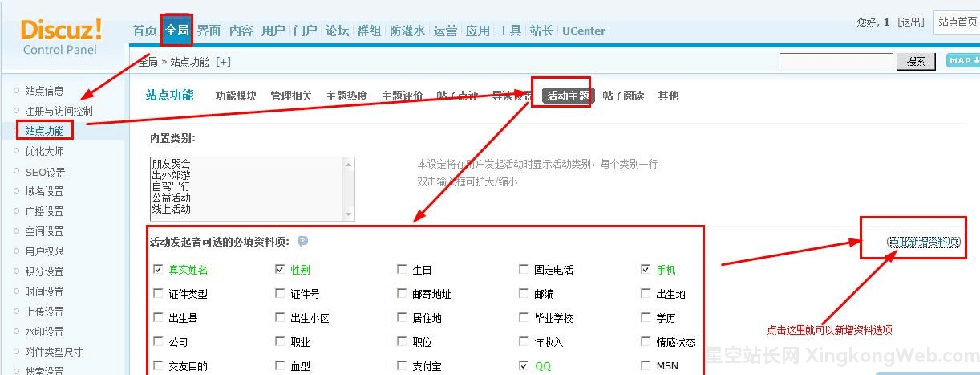Open the 主题热度 tab
This screenshot has width=980, height=375.
coord(346,96)
